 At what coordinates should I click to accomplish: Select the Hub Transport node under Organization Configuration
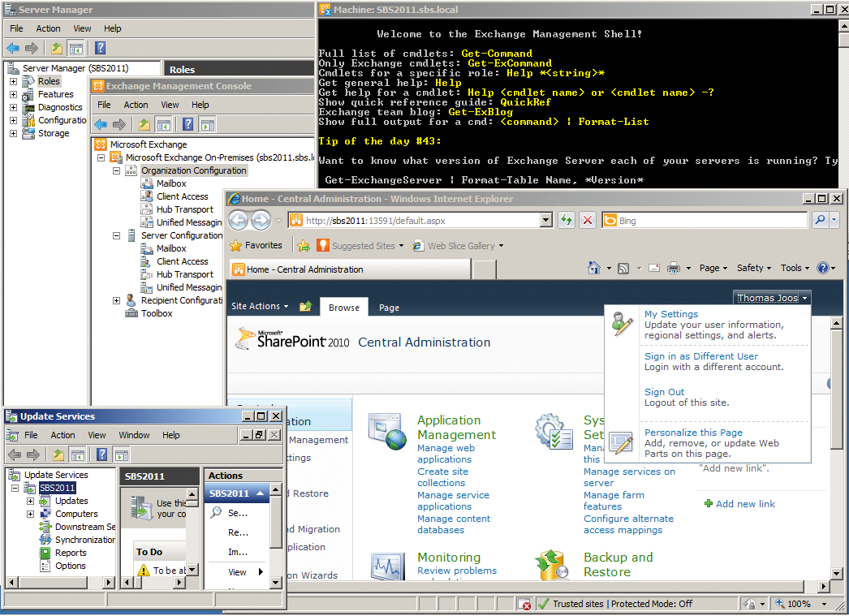184,209
